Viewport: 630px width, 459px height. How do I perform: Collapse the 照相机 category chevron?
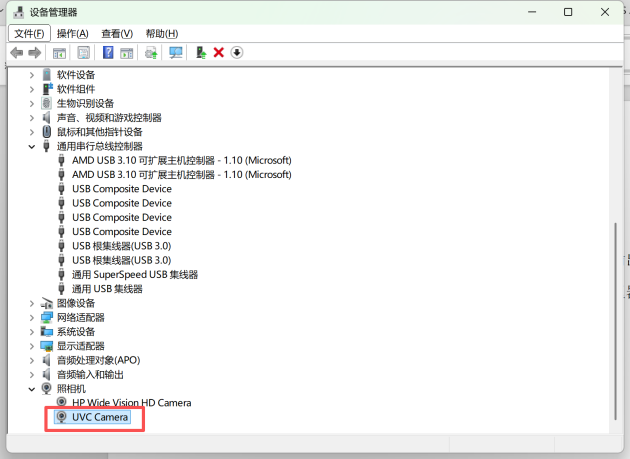coord(32,389)
